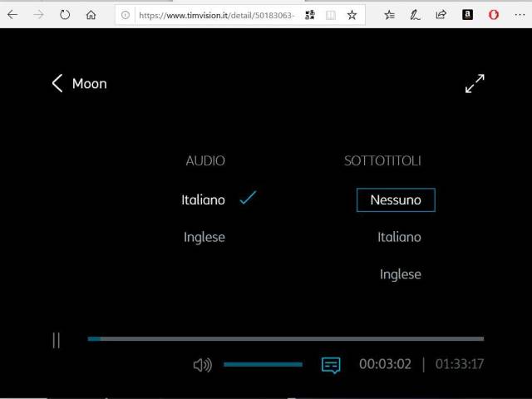The height and width of the screenshot is (399, 532).
Task: Click the timvision.it address bar
Action: (214, 15)
